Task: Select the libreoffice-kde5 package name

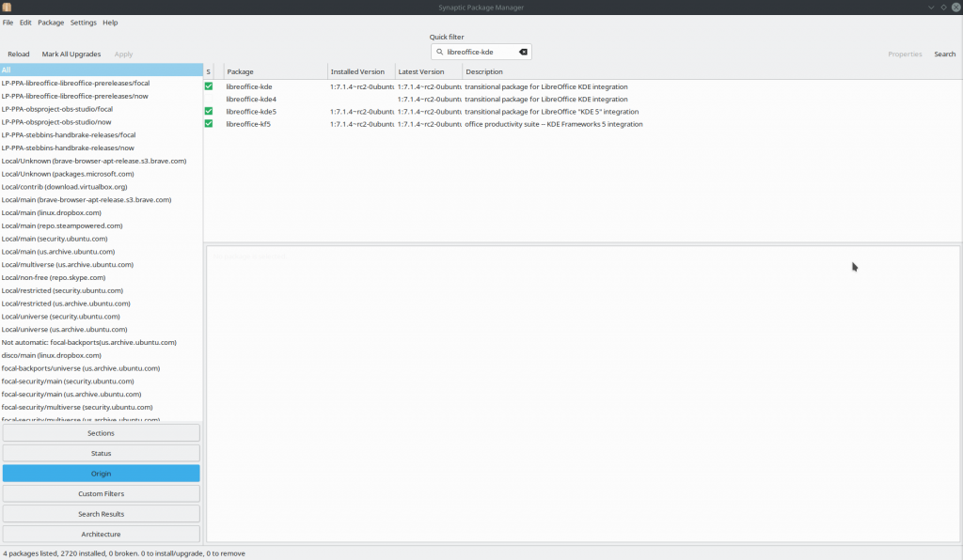Action: pyautogui.click(x=251, y=112)
